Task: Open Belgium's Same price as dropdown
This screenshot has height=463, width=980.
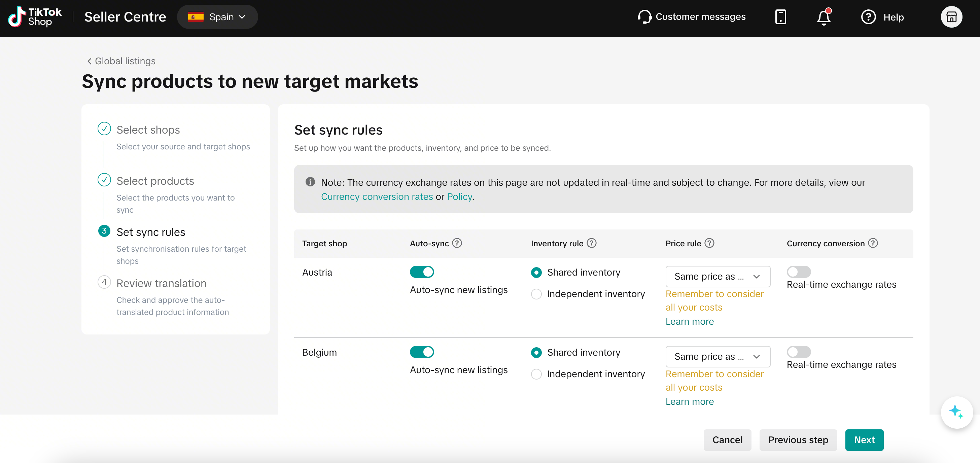Action: click(x=717, y=357)
